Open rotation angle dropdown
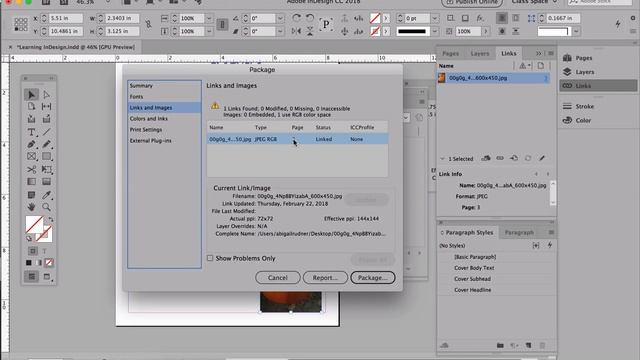The image size is (640, 360). click(280, 18)
